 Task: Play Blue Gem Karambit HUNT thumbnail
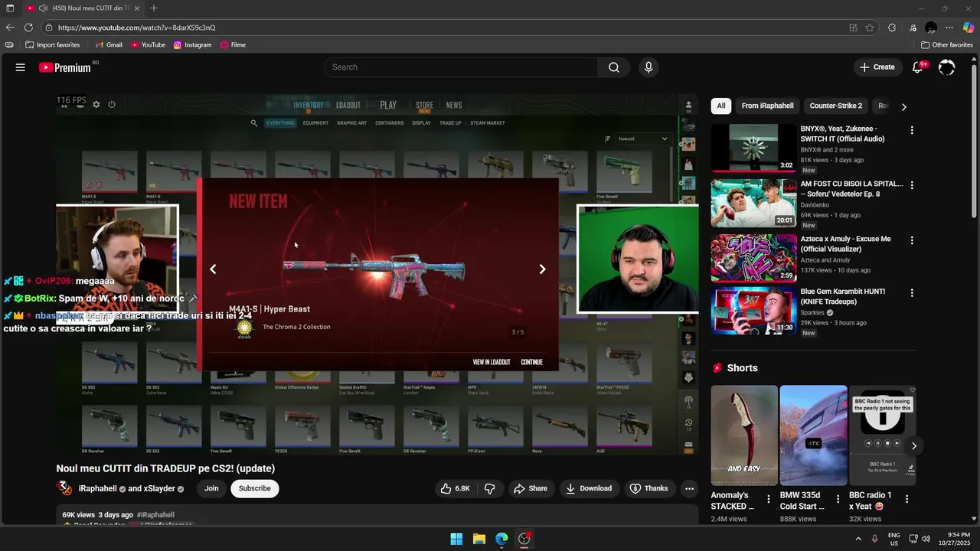coord(753,311)
